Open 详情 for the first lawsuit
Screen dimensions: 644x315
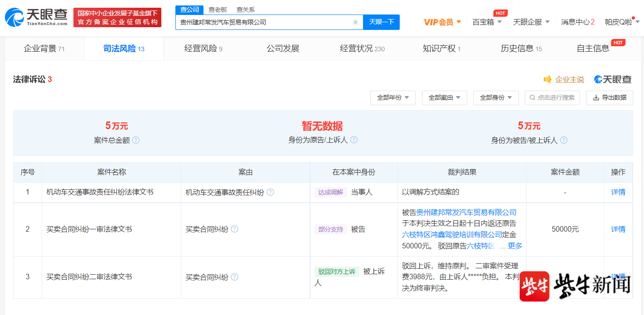pyautogui.click(x=618, y=192)
